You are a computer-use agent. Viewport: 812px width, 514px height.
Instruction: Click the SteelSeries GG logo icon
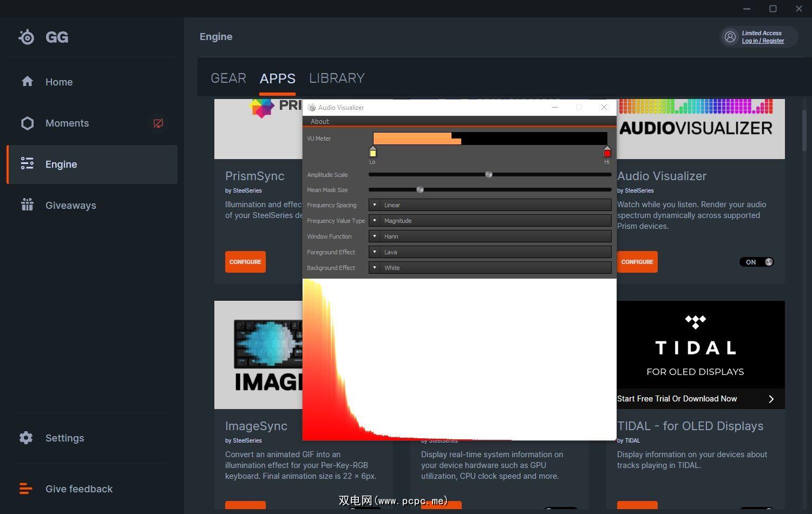(x=27, y=37)
